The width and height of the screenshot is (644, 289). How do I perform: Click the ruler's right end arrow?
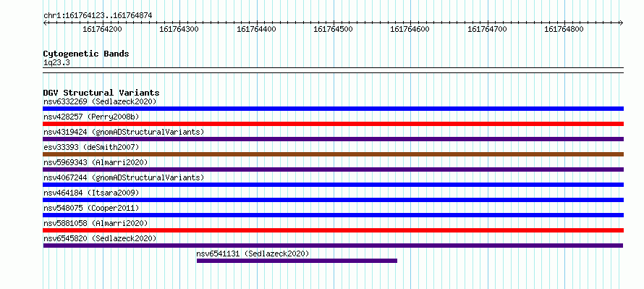pos(622,22)
